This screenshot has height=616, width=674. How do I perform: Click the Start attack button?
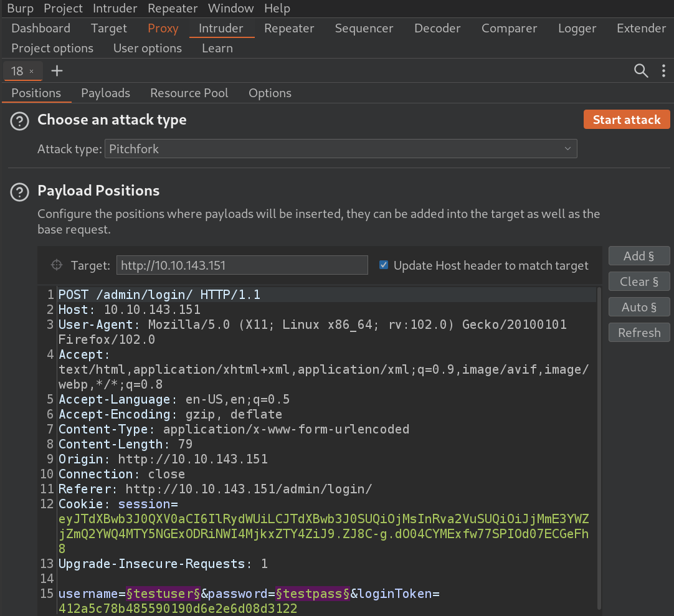(x=627, y=120)
